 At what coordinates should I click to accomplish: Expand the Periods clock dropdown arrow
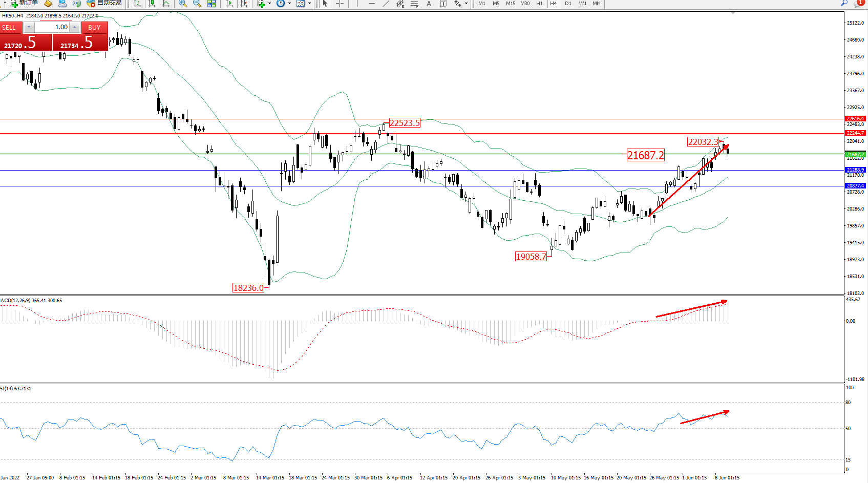[x=289, y=4]
